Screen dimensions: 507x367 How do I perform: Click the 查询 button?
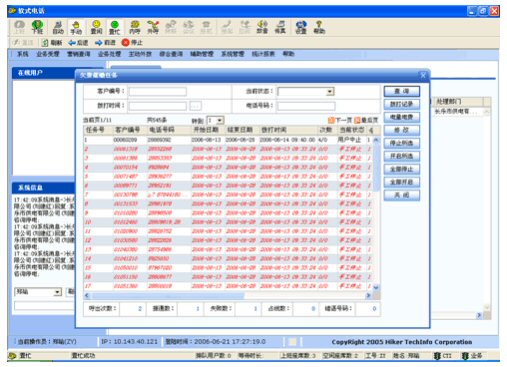(402, 91)
